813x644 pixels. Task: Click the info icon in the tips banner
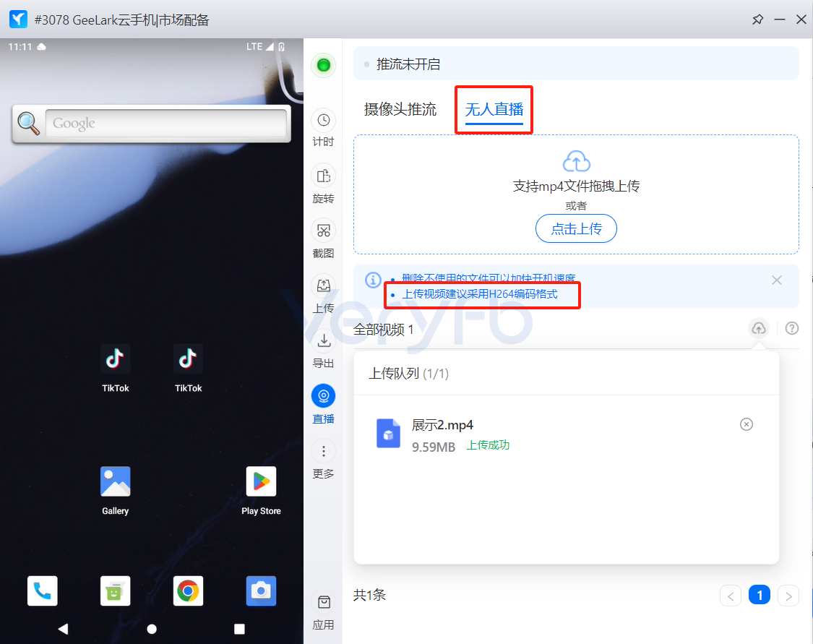(373, 280)
